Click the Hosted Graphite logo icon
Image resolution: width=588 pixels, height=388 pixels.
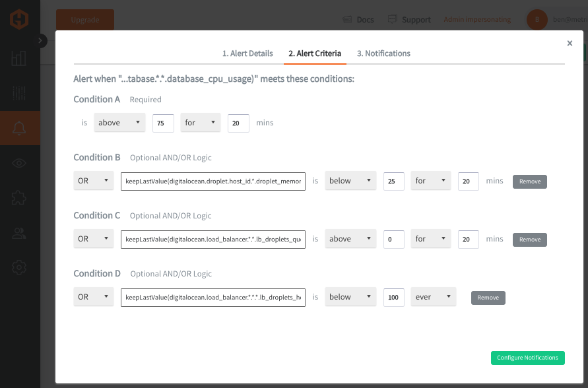tap(19, 19)
